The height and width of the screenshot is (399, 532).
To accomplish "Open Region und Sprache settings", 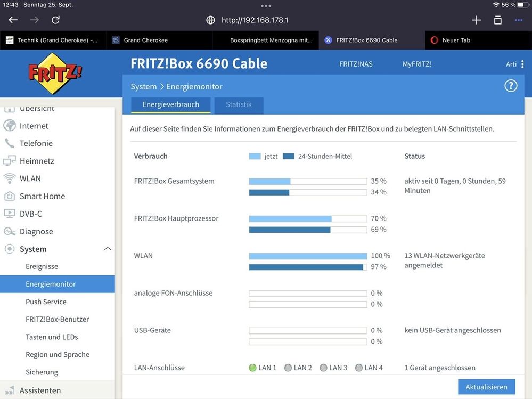I will click(x=58, y=355).
